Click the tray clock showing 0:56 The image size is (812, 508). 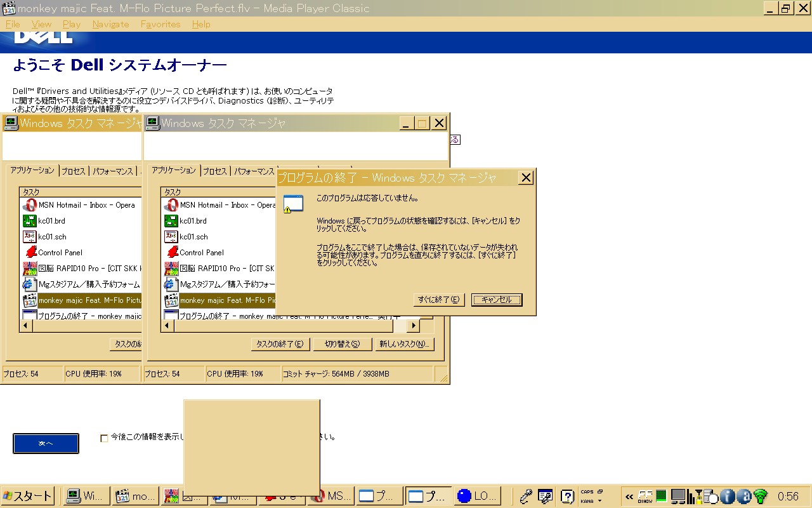pos(789,497)
